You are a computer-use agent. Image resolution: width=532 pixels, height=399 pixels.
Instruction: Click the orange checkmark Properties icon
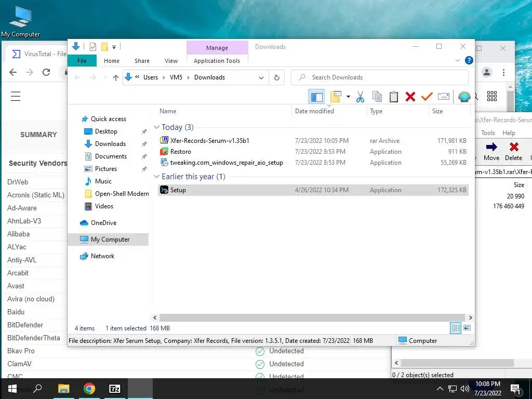pyautogui.click(x=427, y=97)
